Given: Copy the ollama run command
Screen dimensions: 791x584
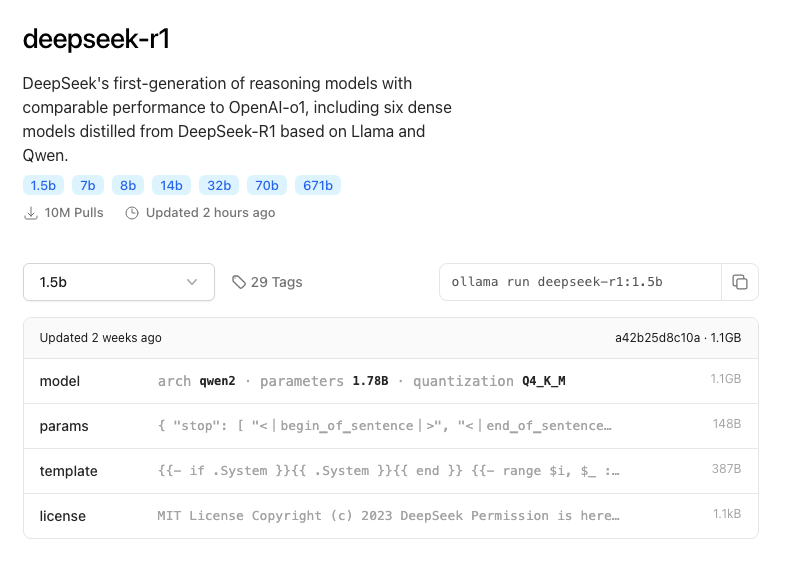Looking at the screenshot, I should (x=740, y=282).
